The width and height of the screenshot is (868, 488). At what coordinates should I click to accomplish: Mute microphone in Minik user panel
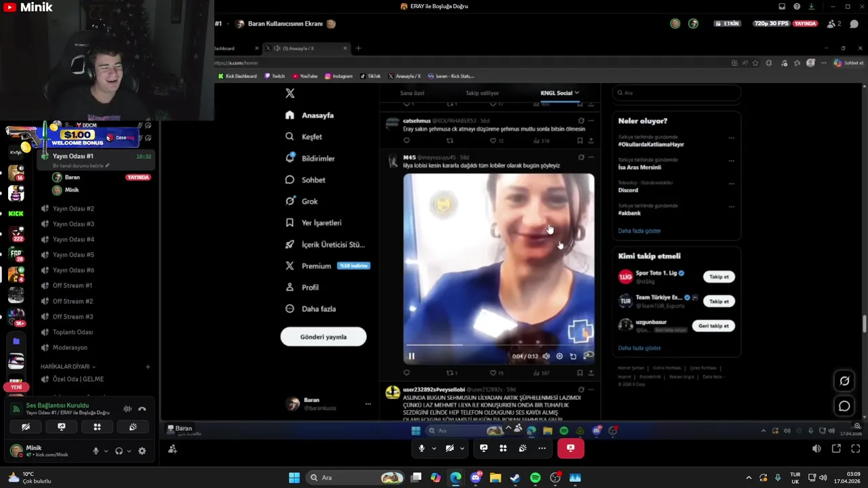(96, 451)
